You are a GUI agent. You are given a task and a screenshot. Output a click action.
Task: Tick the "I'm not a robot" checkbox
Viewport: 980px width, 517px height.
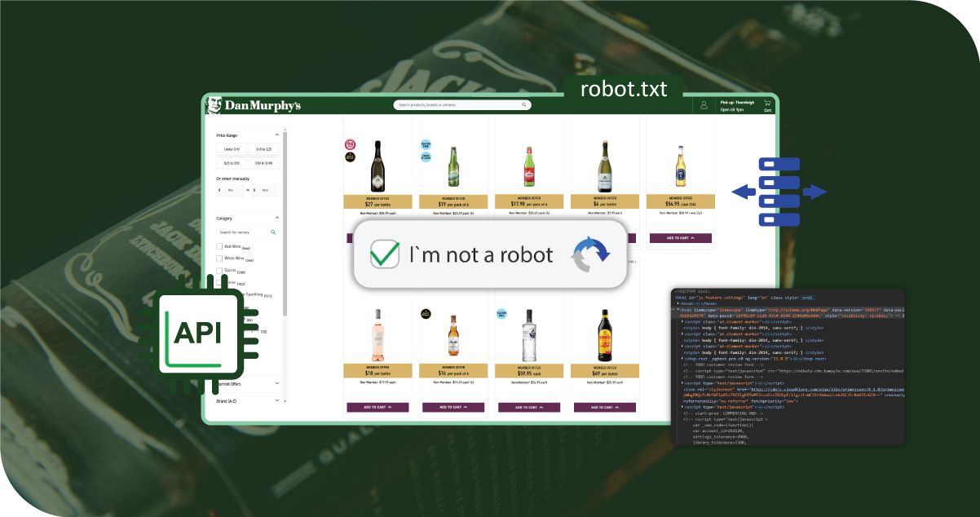(384, 254)
